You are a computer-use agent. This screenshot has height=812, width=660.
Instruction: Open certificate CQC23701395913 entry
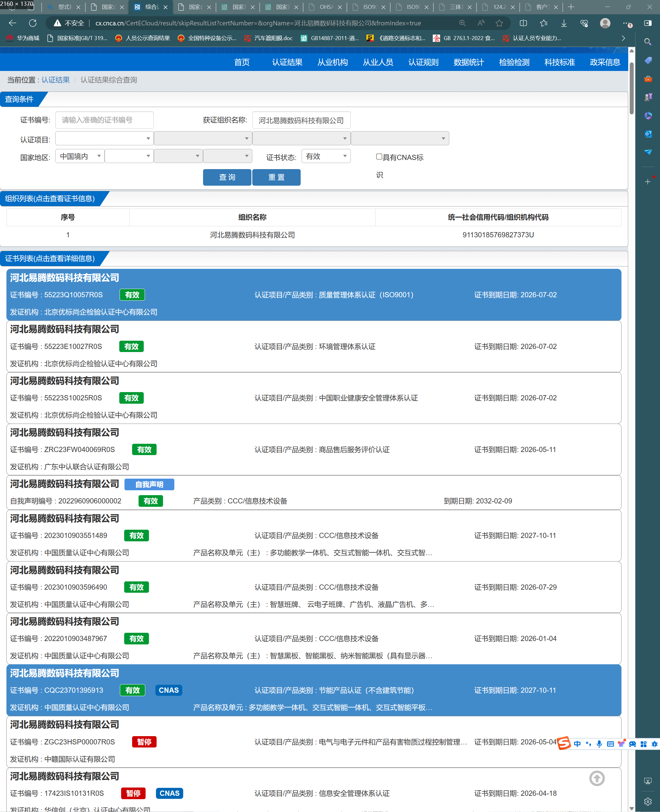point(314,690)
